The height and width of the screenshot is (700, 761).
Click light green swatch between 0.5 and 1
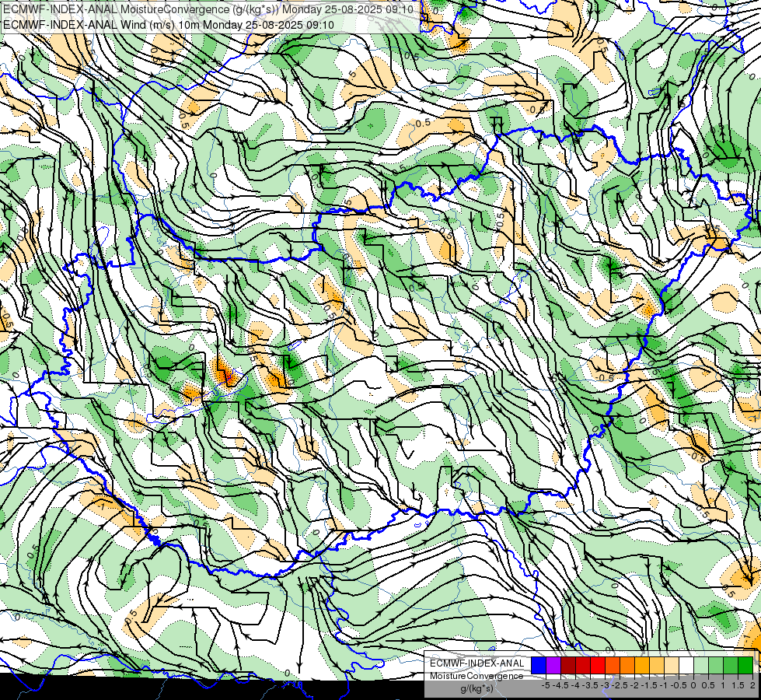click(x=716, y=665)
